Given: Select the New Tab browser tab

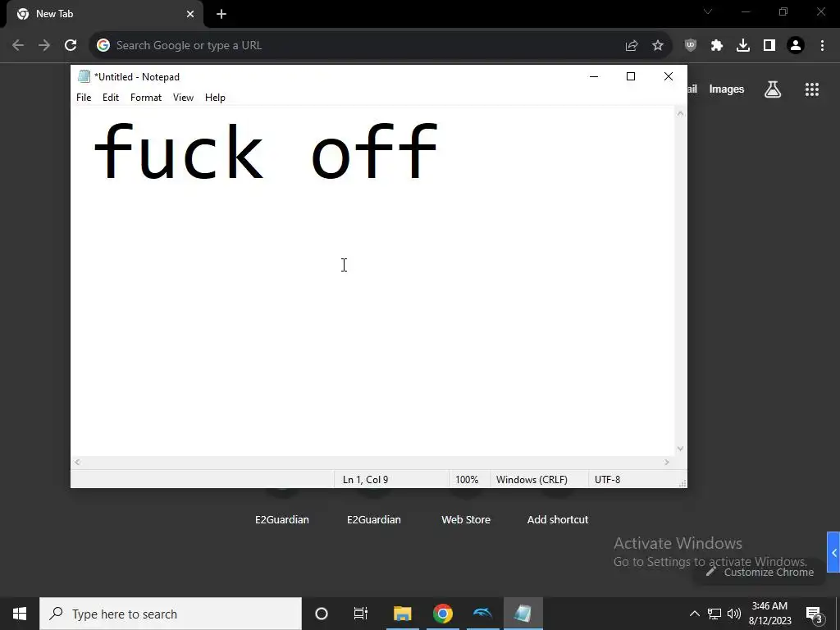Looking at the screenshot, I should (x=104, y=14).
